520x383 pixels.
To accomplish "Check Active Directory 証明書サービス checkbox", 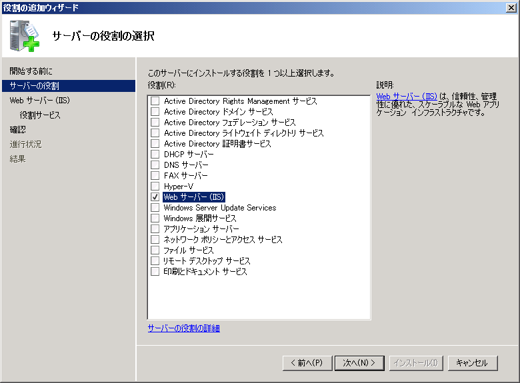I will click(x=155, y=144).
